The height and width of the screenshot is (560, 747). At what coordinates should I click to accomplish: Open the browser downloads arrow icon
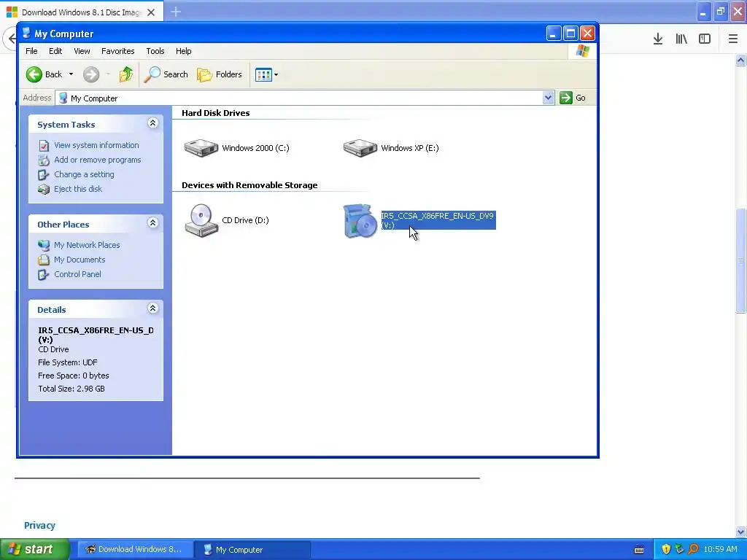tap(658, 39)
